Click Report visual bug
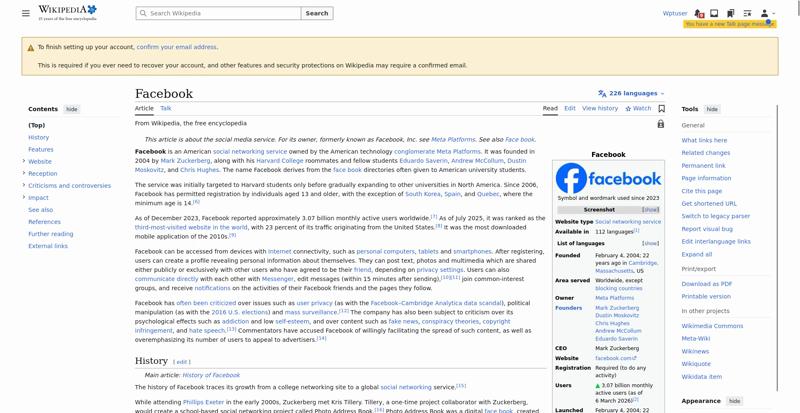This screenshot has width=800, height=413. point(707,229)
